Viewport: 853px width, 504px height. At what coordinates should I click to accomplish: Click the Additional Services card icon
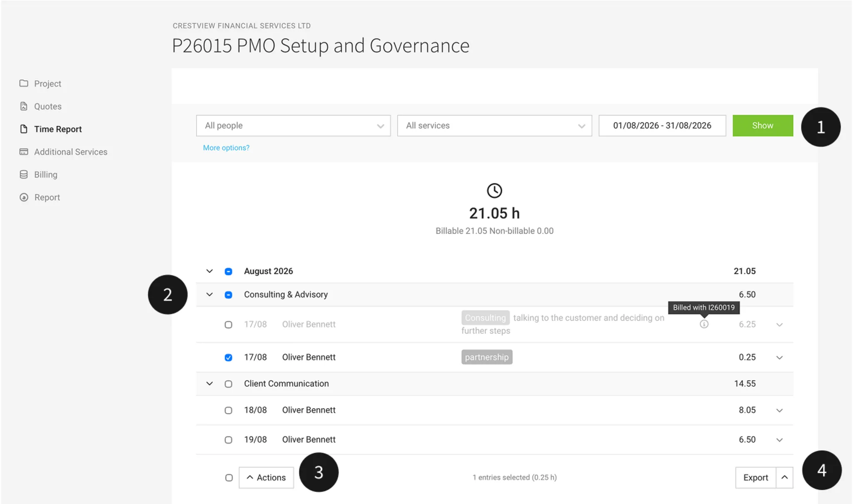(24, 151)
